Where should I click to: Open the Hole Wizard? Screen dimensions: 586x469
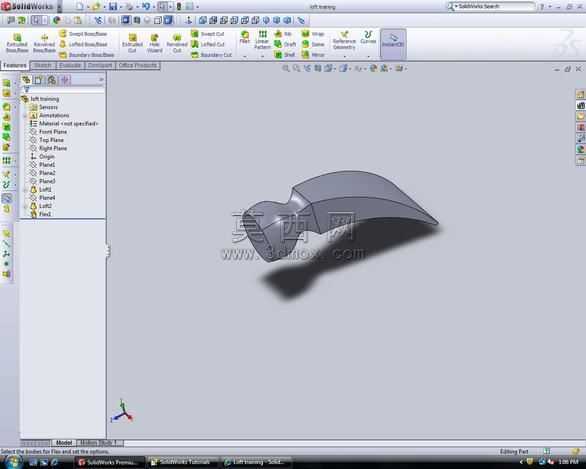[x=154, y=43]
